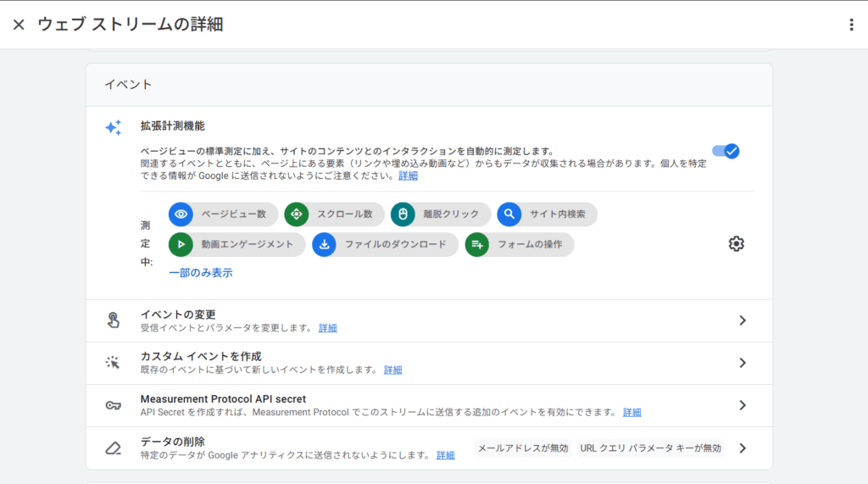Open enhanced measurement gear settings
The height and width of the screenshot is (484, 868).
tap(736, 244)
